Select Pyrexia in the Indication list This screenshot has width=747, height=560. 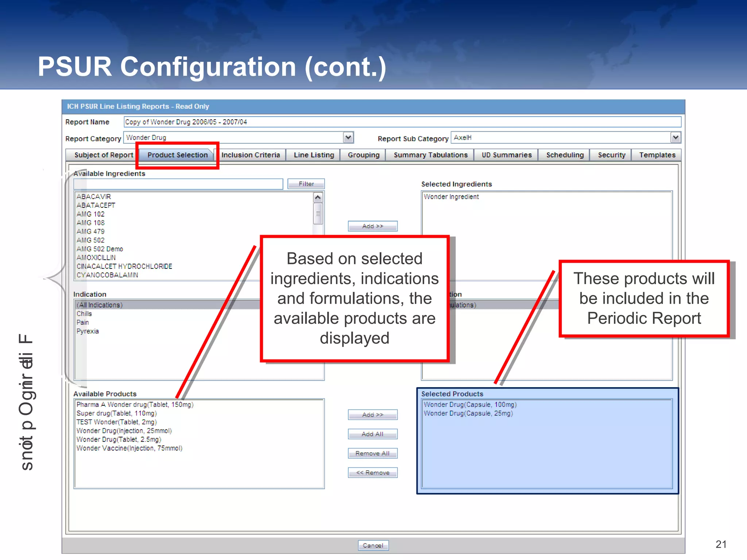(88, 331)
